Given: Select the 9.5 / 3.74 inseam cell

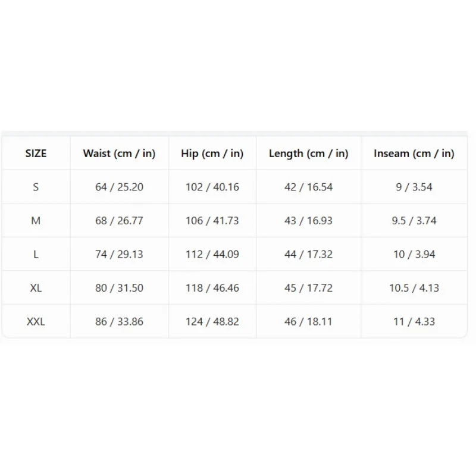Looking at the screenshot, I should pos(414,220).
